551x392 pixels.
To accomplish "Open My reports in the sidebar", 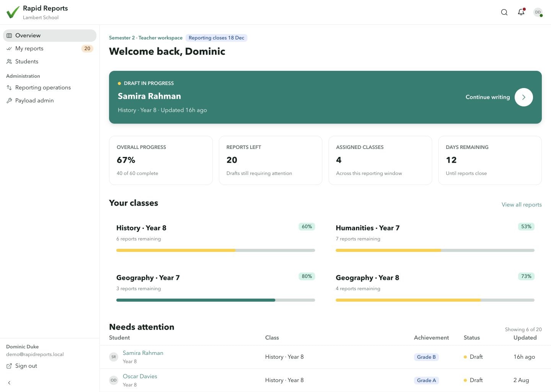I will tap(50, 49).
